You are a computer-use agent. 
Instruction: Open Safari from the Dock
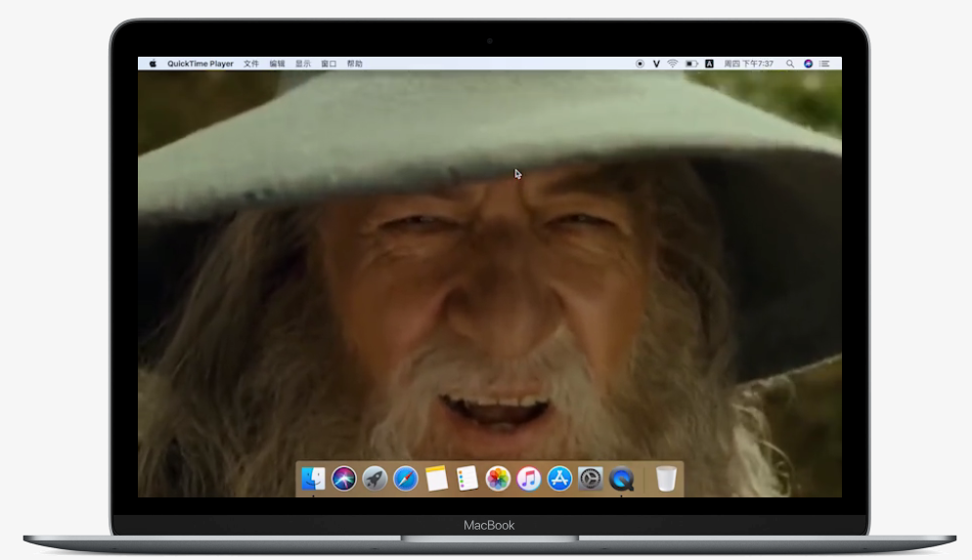(x=406, y=478)
